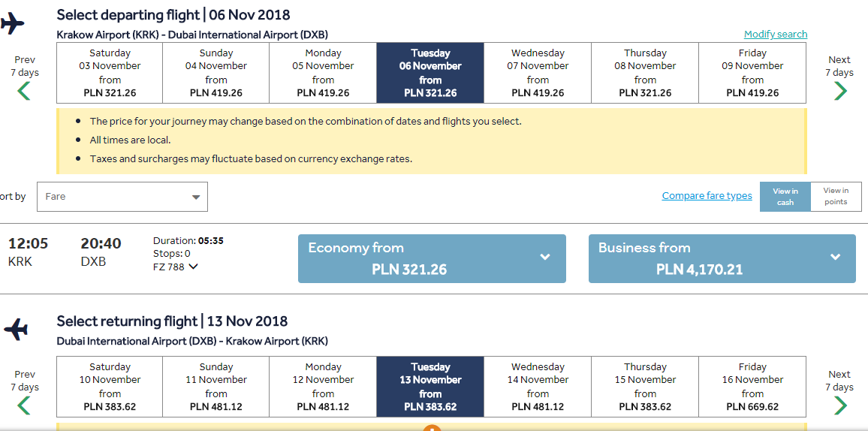Screen dimensions: 868x431
Task: Switch to View in points
Action: point(836,197)
